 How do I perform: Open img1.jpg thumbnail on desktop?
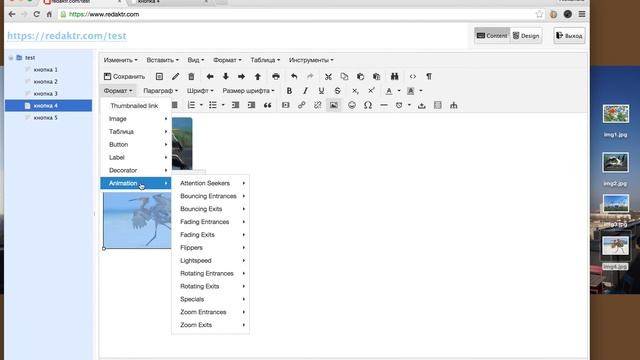click(x=616, y=114)
